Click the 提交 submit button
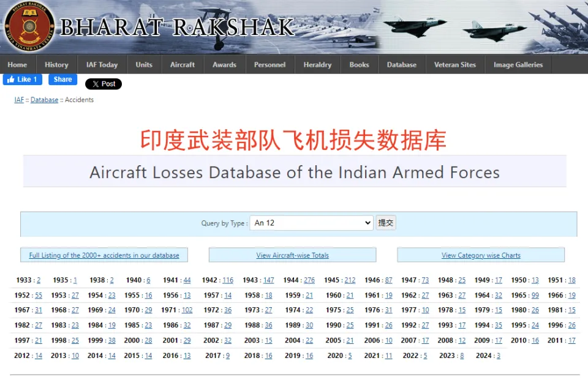Image resolution: width=588 pixels, height=380 pixels. (386, 223)
